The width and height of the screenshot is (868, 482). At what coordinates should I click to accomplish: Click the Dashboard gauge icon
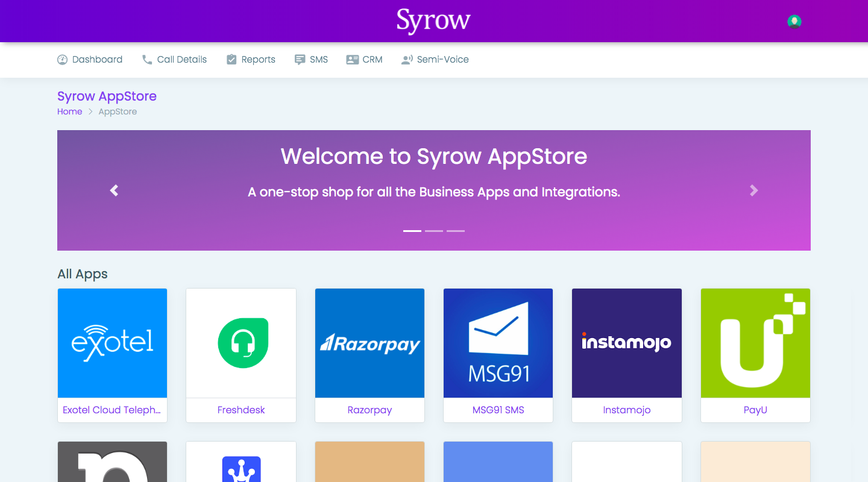click(62, 60)
